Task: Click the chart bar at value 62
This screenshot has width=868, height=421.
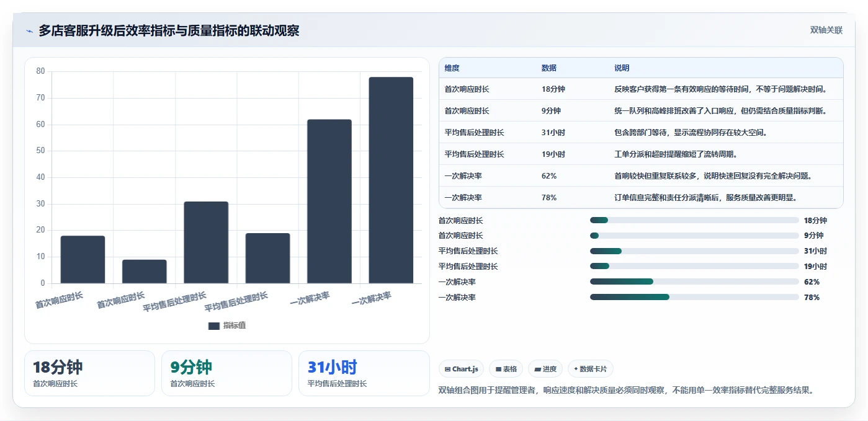Action: [x=329, y=202]
